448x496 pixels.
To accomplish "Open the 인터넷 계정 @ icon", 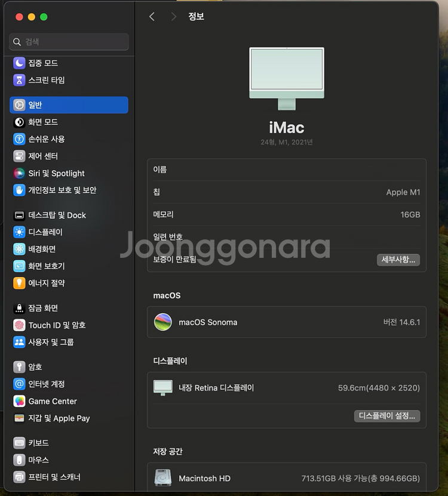I will [19, 384].
